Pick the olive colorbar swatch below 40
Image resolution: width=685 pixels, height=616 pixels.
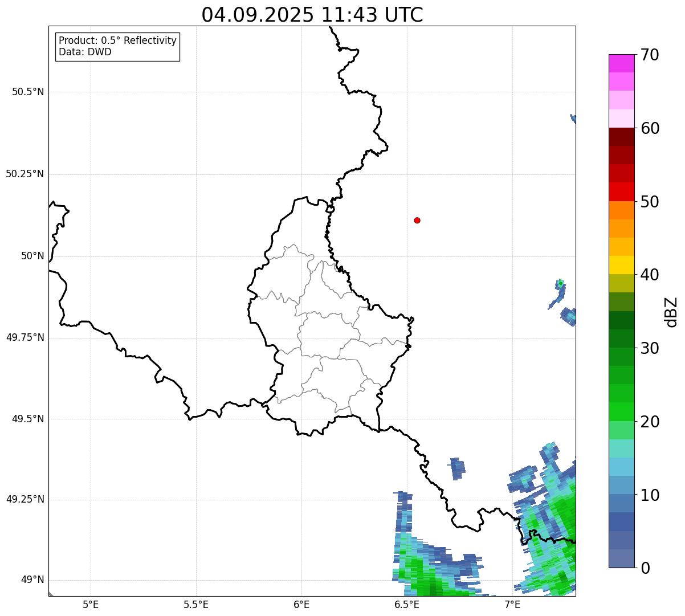(x=621, y=284)
